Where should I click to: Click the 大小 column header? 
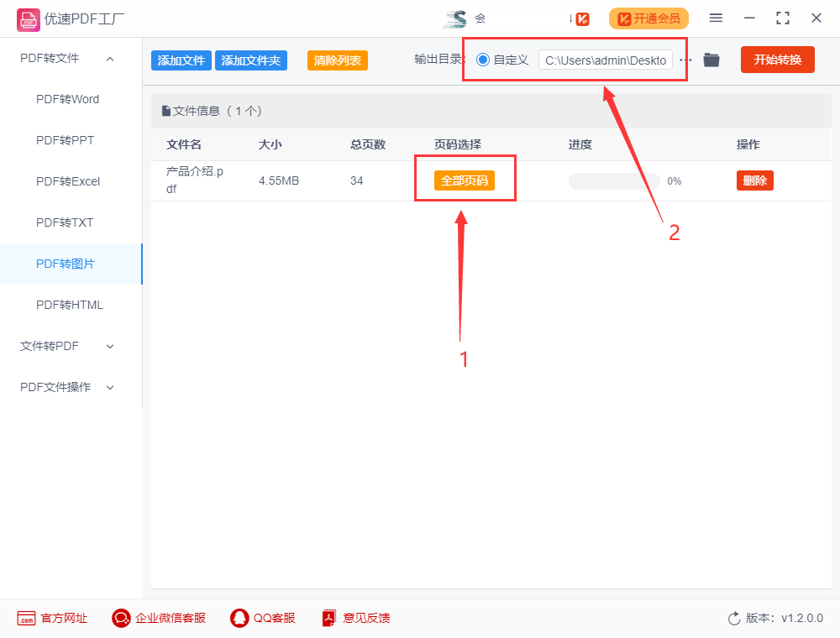270,144
